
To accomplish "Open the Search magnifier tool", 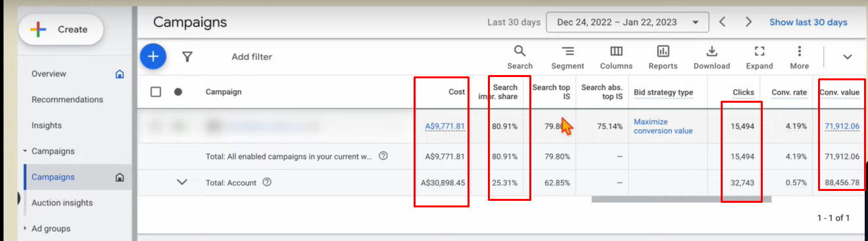I will [x=519, y=57].
